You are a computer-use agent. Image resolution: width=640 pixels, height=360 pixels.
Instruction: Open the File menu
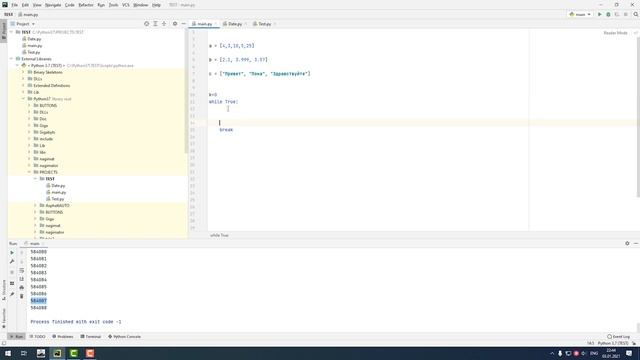tap(14, 5)
